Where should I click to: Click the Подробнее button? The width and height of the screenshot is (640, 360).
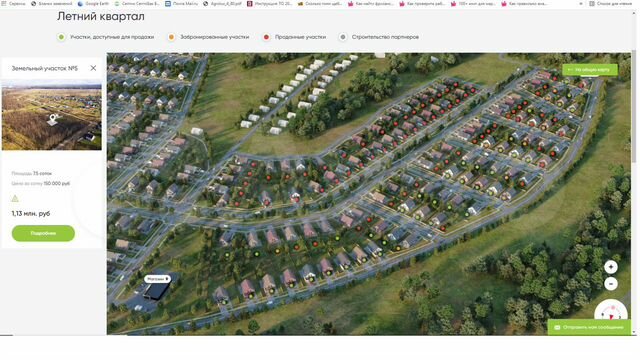click(43, 233)
